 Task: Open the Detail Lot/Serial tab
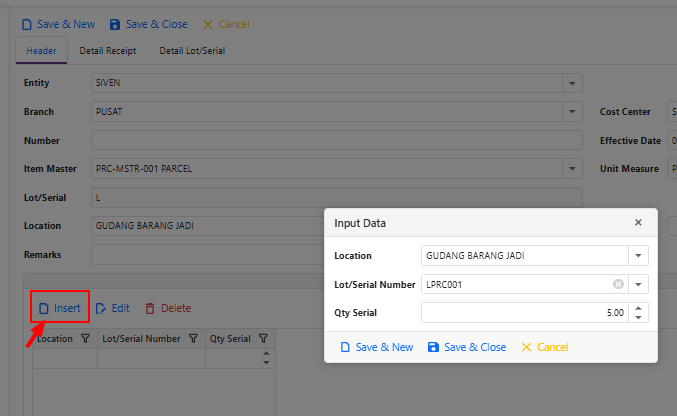[192, 51]
